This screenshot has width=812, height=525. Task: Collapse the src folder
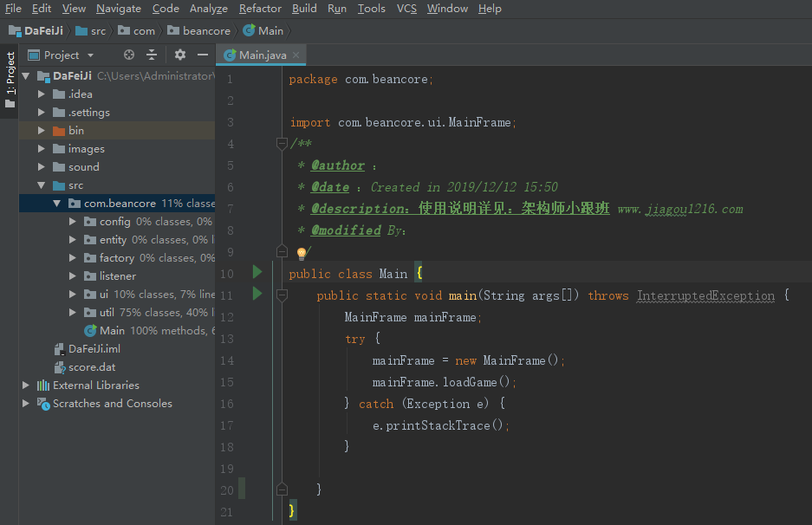click(x=42, y=185)
